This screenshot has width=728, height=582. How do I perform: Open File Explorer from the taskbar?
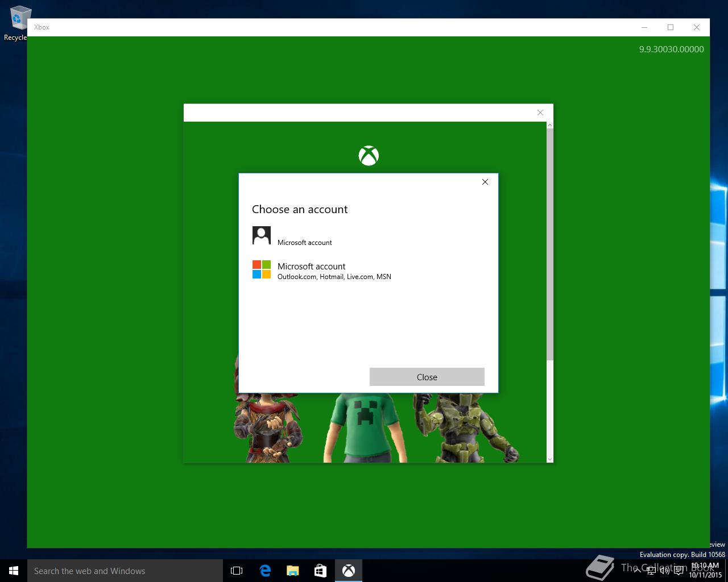point(292,571)
